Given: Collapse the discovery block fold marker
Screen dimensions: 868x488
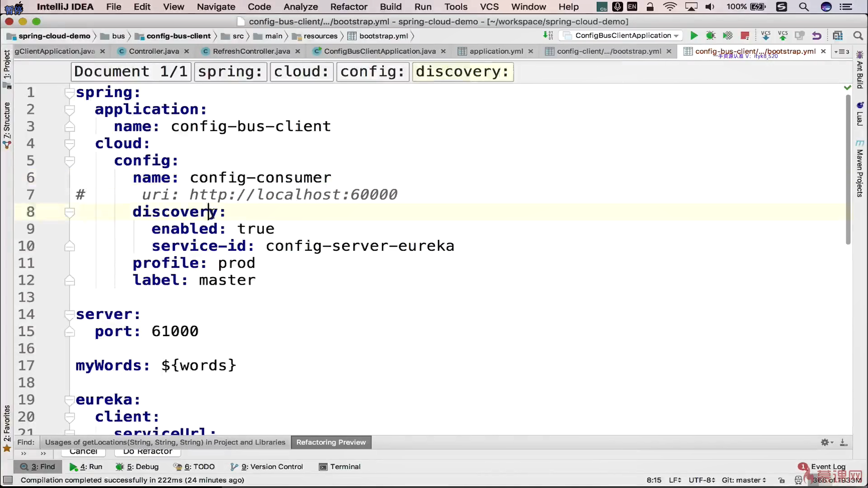Looking at the screenshot, I should click(x=70, y=212).
